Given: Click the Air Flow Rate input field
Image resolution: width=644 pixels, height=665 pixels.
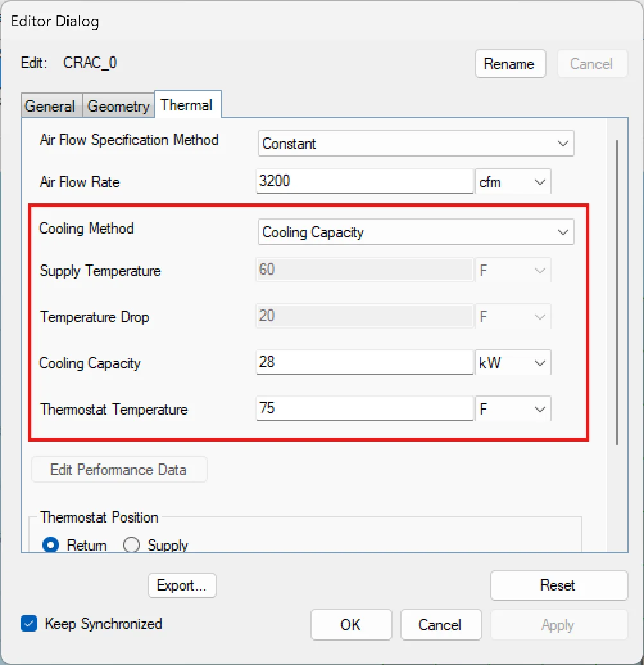Looking at the screenshot, I should [364, 181].
